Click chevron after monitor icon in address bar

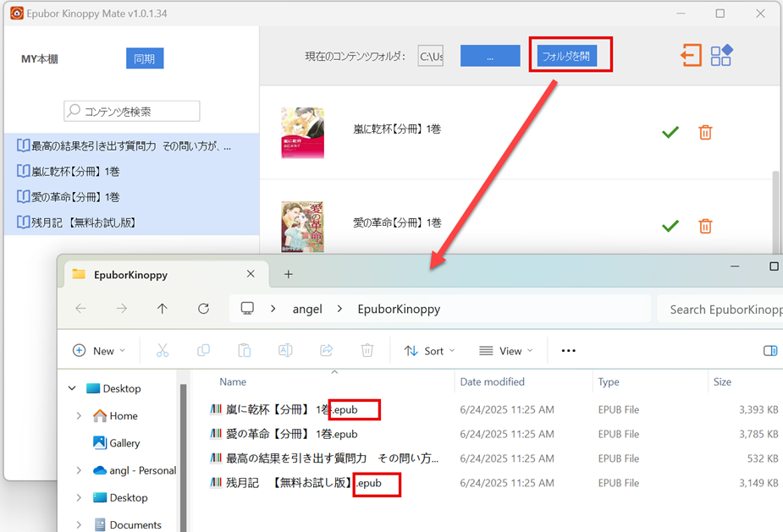click(x=273, y=309)
